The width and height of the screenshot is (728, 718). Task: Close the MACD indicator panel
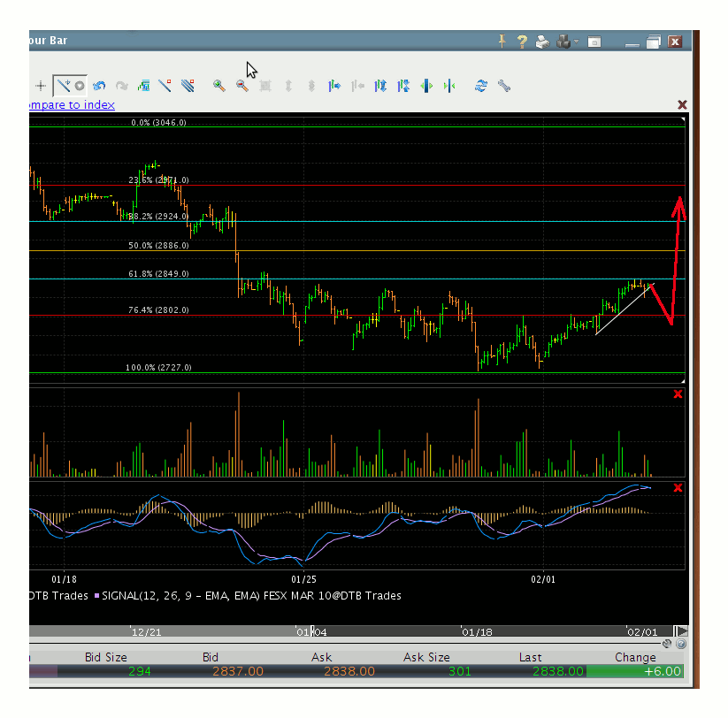(x=678, y=488)
